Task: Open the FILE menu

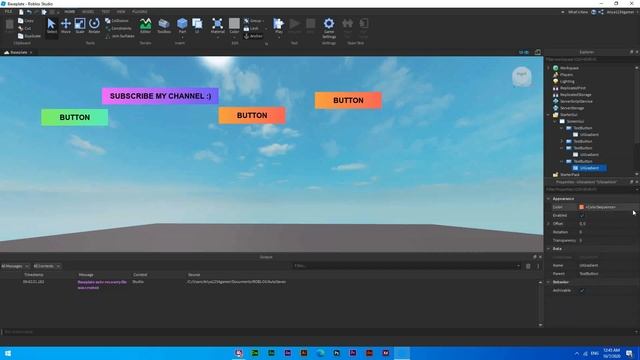Action: (8, 12)
